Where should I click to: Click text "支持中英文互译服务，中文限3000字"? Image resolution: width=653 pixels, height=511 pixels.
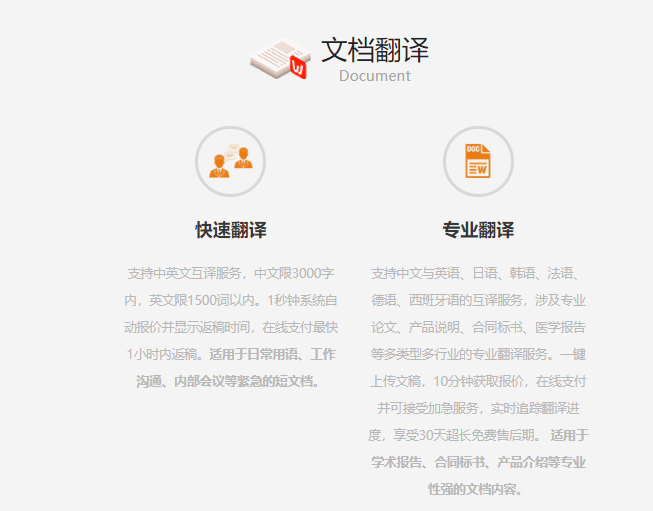tap(231, 274)
